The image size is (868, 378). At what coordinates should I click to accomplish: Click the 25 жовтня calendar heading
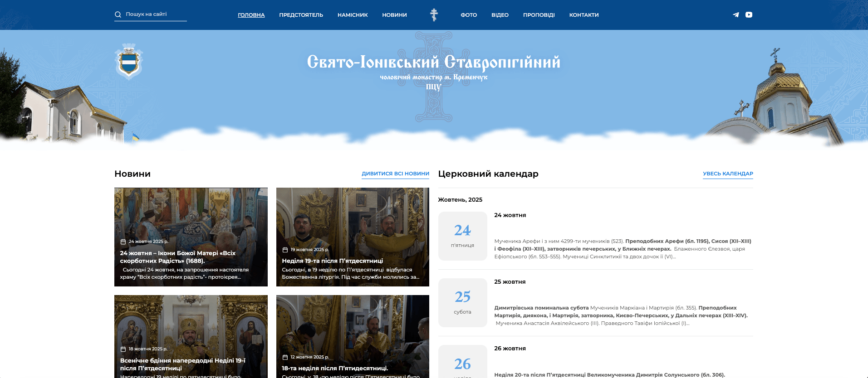[510, 282]
